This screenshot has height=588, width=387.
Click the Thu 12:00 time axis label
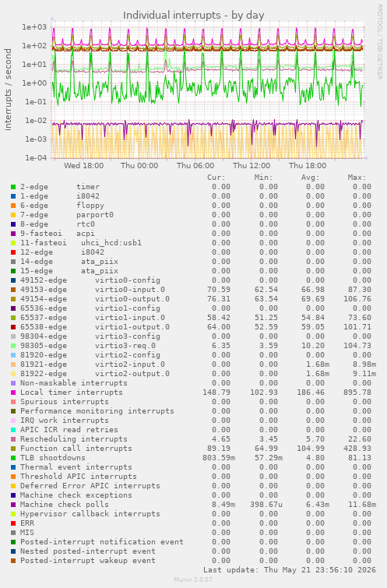(x=252, y=165)
